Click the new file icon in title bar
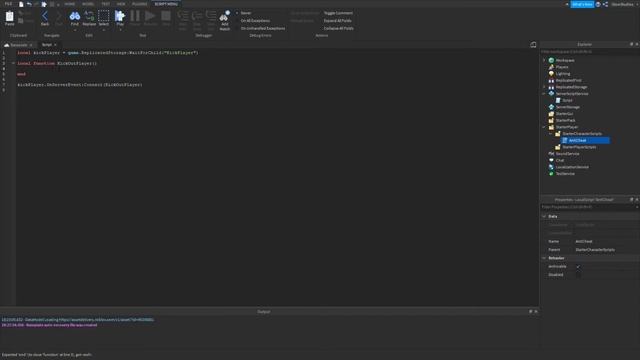Screen dimensions: 640x360 point(21,4)
